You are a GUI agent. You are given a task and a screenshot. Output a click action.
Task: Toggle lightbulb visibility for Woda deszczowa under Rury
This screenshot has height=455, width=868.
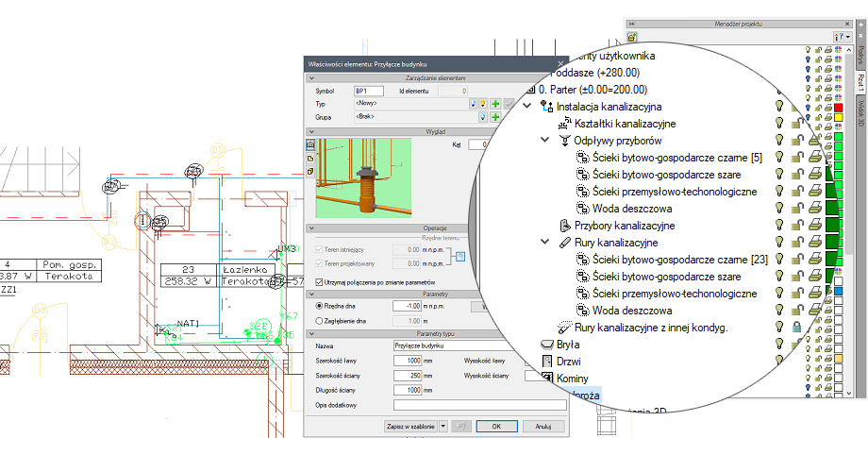[779, 310]
